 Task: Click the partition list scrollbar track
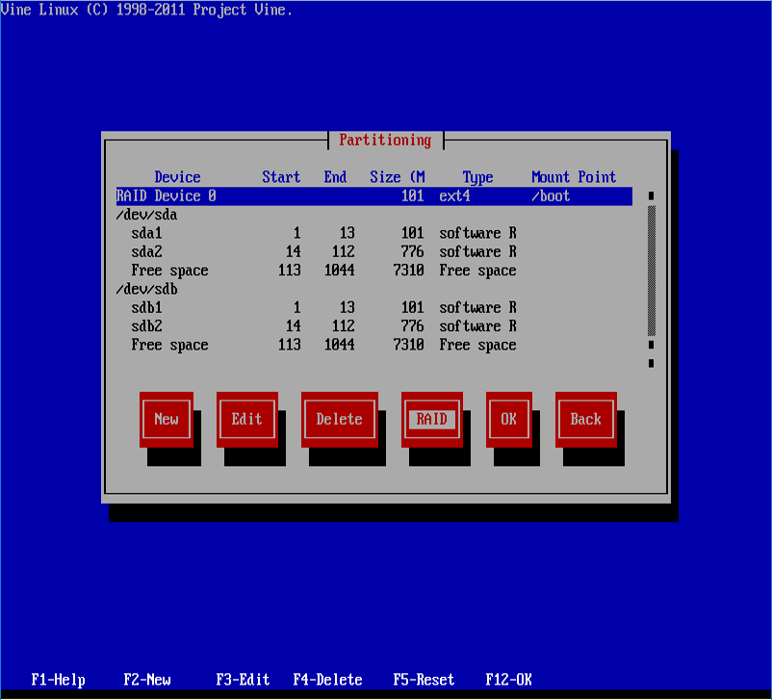(652, 271)
